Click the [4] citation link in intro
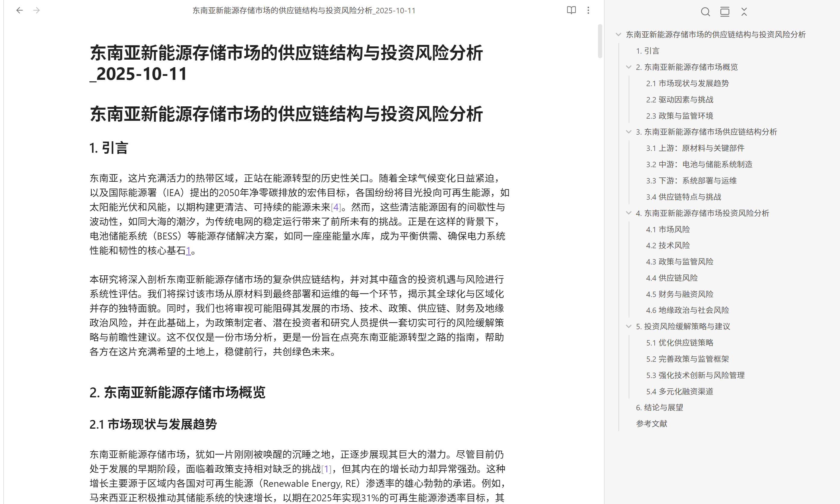This screenshot has height=504, width=840. pos(336,207)
